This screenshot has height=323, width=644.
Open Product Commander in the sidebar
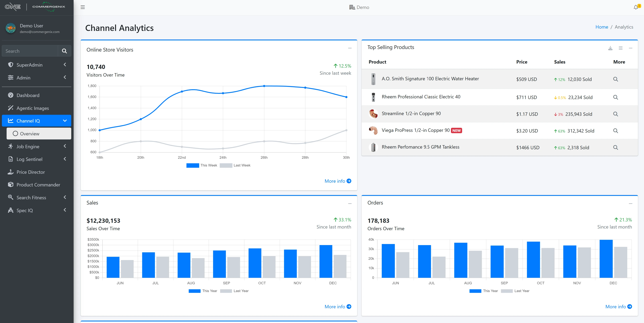[x=37, y=185]
